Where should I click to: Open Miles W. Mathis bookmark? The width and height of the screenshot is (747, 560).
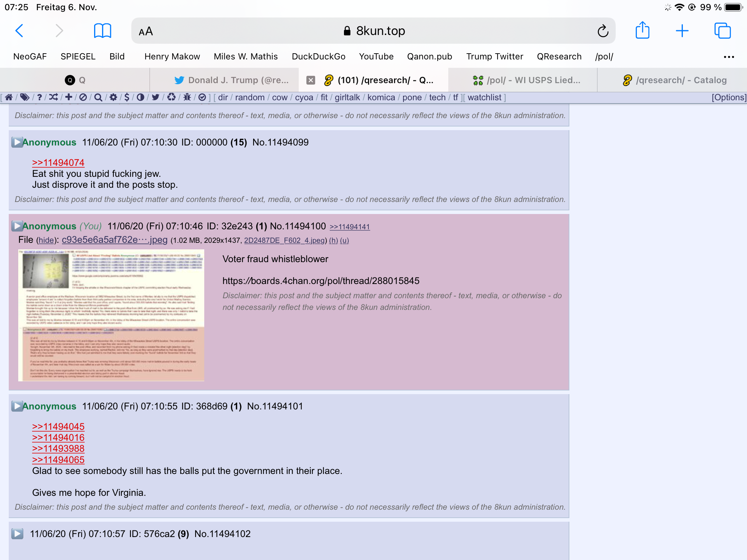[x=246, y=57]
